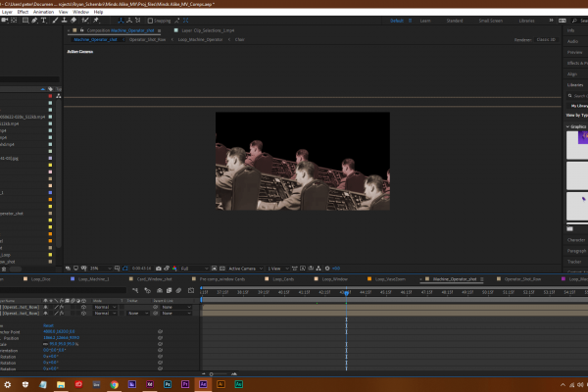Toggle 3D layer switch on second Operat...hot_Row layer

83,314
